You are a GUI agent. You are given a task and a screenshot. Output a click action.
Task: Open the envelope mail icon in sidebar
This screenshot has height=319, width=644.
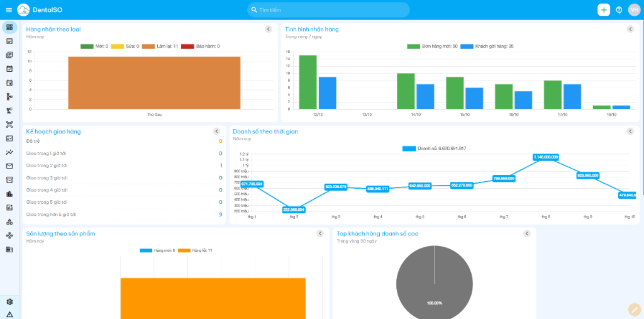[9, 166]
